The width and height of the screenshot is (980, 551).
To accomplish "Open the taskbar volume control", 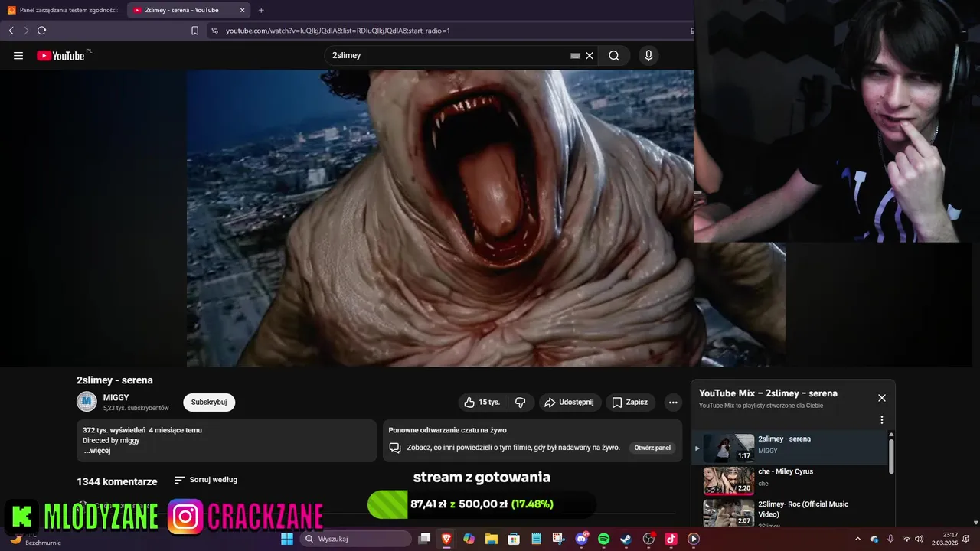I will coord(919,539).
